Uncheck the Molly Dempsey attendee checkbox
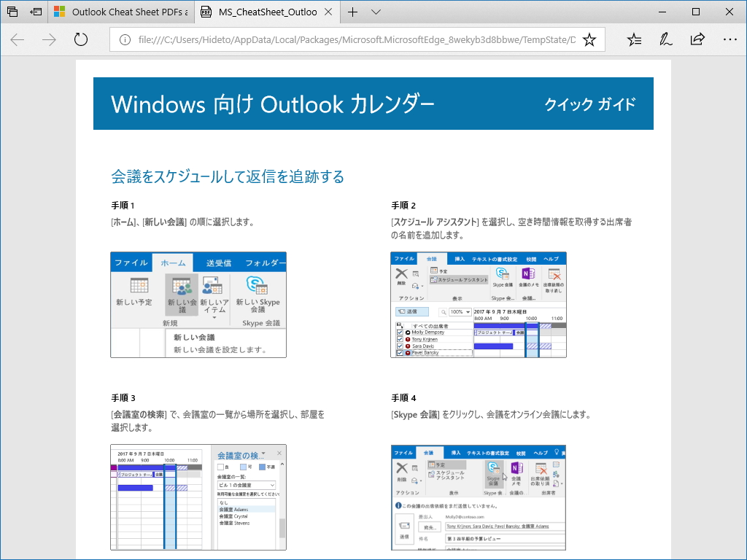The width and height of the screenshot is (747, 560). point(398,332)
